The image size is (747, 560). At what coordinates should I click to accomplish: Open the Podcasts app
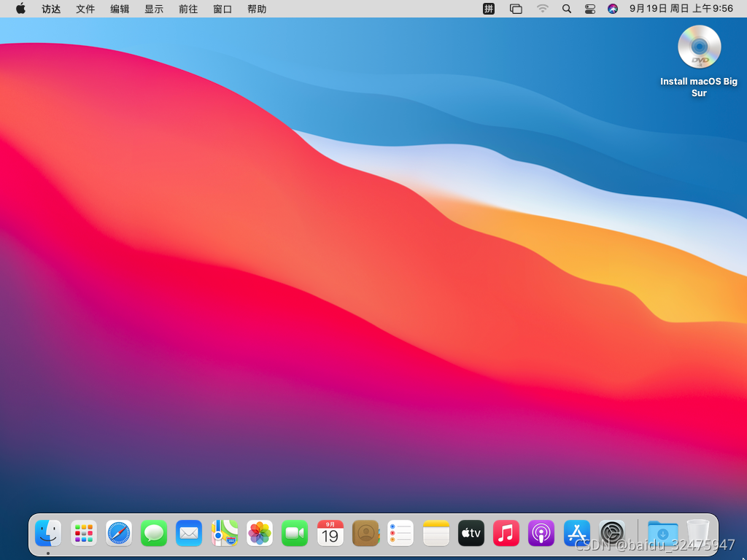click(x=541, y=534)
